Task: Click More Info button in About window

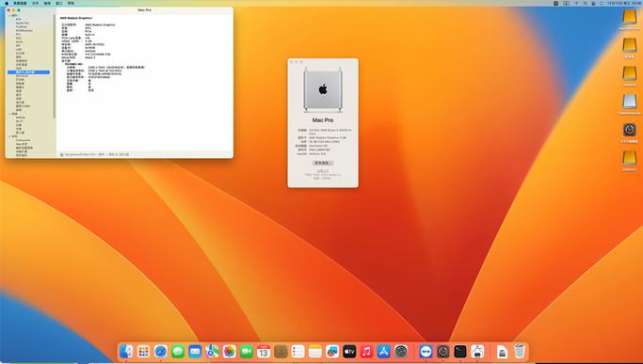Action: 323,163
